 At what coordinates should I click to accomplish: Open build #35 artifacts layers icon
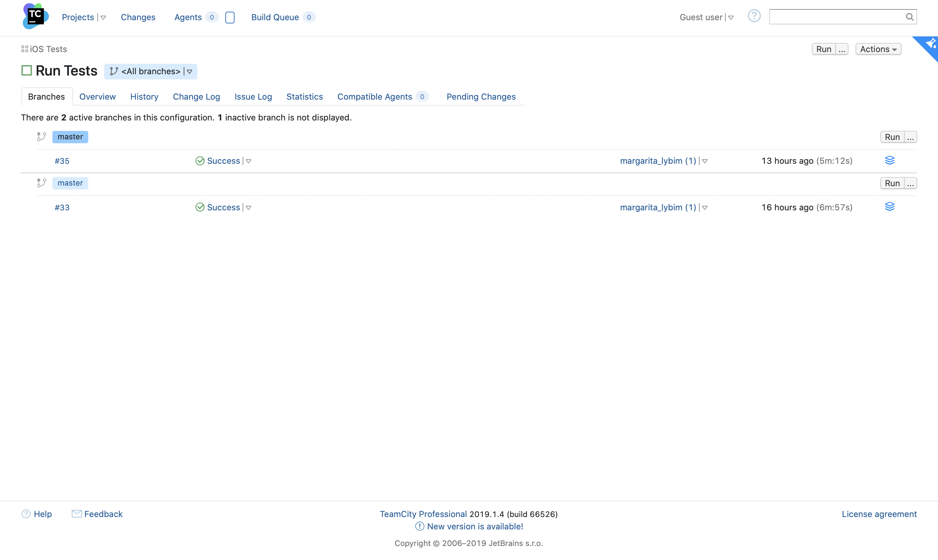[x=889, y=161]
